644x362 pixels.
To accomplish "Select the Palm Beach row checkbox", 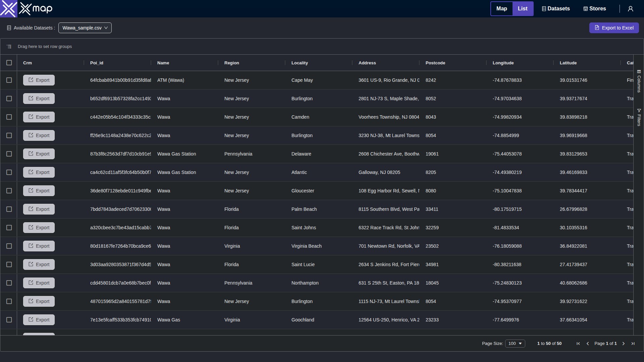I will click(9, 209).
